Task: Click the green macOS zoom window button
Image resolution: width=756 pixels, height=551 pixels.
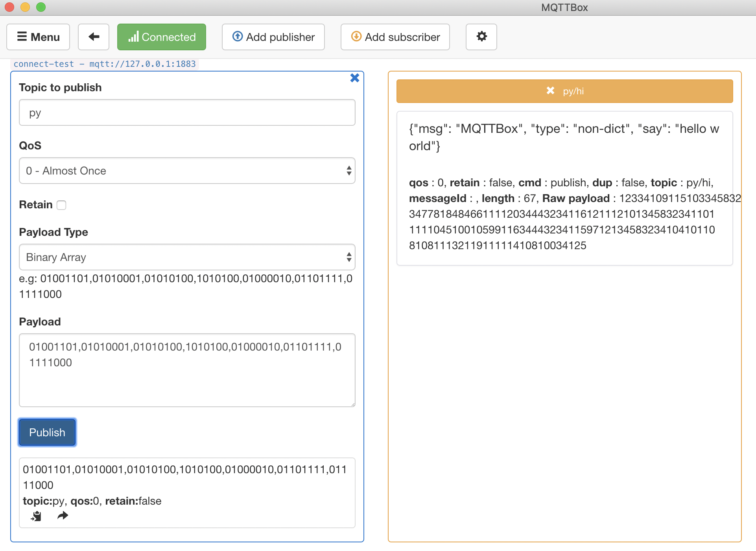Action: [41, 7]
